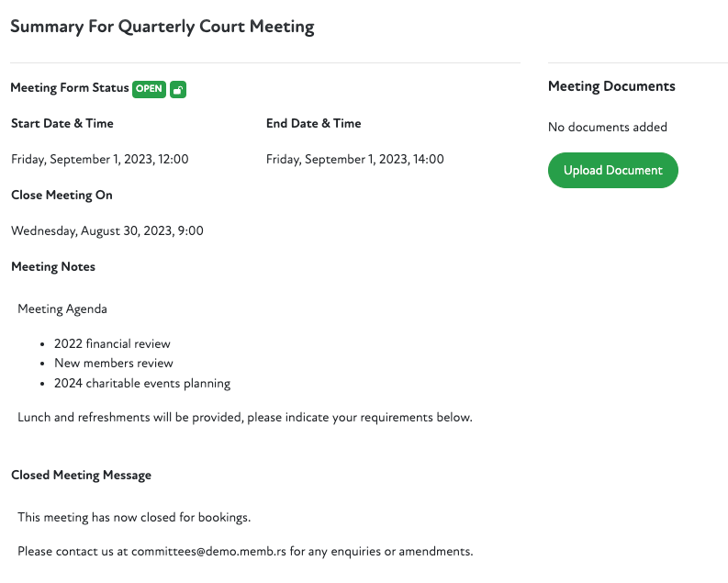This screenshot has height=583, width=728.
Task: Click the green unlock icon beside OPEN
Action: [178, 89]
